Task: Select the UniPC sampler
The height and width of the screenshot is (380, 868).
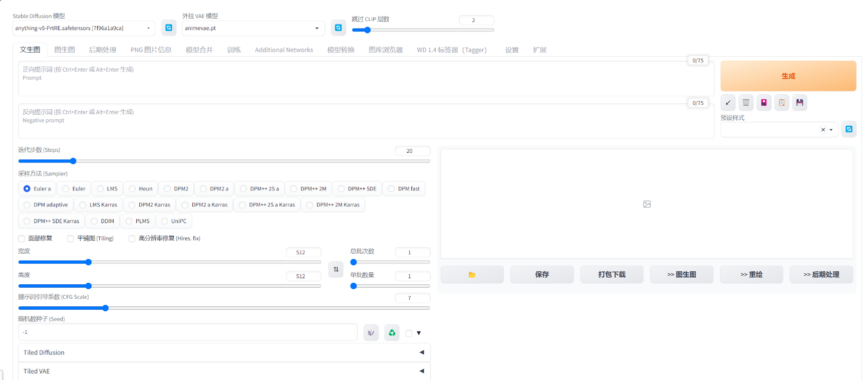Action: coord(174,221)
